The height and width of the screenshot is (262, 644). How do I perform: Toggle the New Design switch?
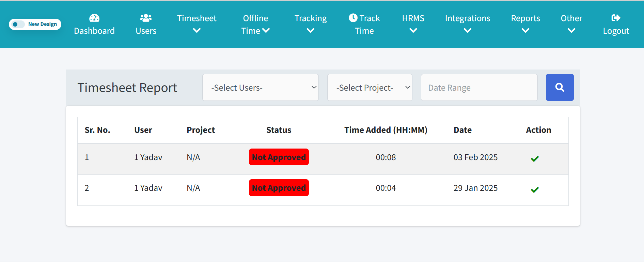click(x=17, y=24)
